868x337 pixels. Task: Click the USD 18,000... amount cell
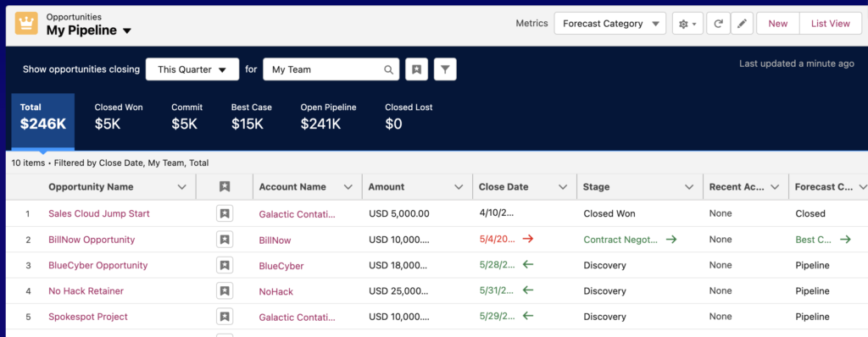(x=398, y=265)
